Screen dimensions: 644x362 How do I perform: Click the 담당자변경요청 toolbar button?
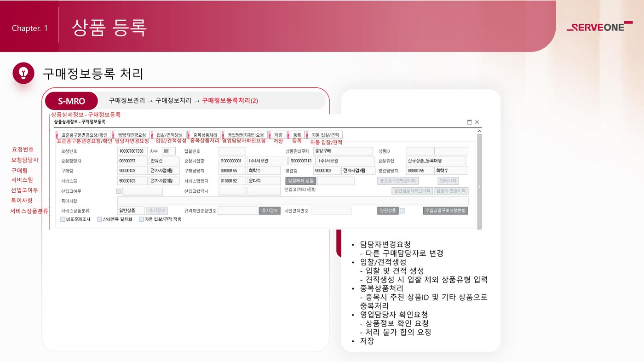(132, 135)
